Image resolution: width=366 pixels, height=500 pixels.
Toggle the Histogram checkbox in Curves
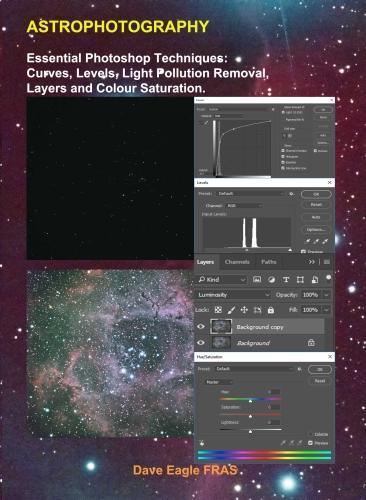click(x=283, y=157)
